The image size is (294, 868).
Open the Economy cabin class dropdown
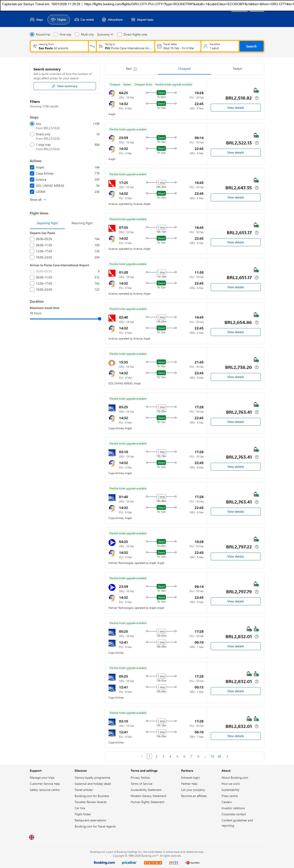tap(105, 34)
